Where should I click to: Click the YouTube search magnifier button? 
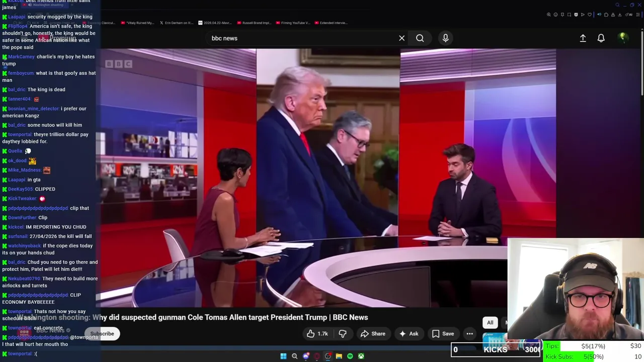(420, 38)
